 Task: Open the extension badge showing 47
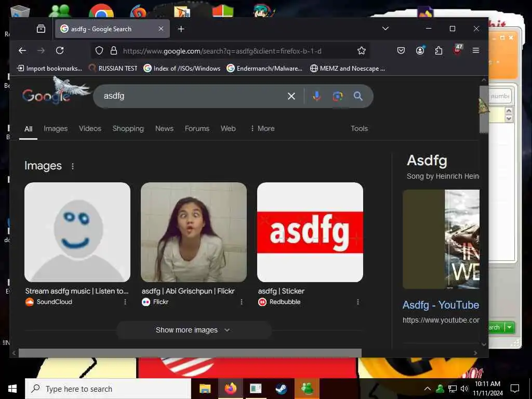[457, 50]
